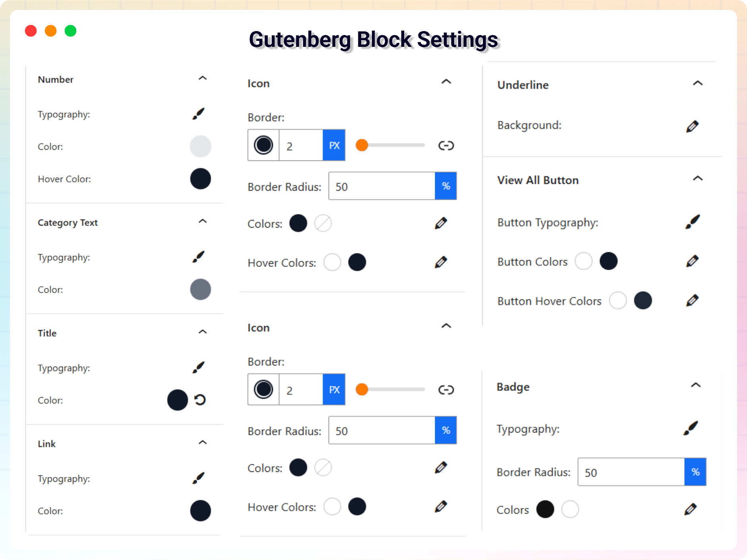Open the Badge Typography brush settings
The image size is (747, 560).
(x=691, y=428)
